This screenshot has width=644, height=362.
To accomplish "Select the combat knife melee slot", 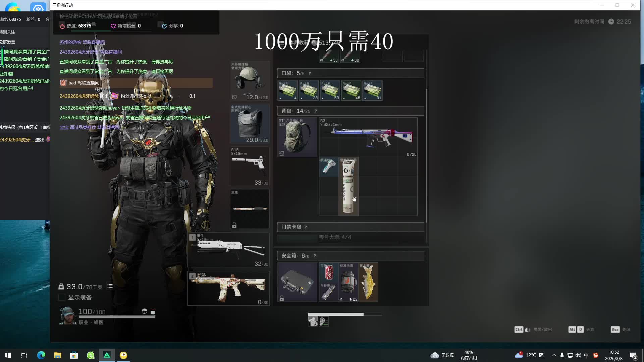I will pos(250,209).
